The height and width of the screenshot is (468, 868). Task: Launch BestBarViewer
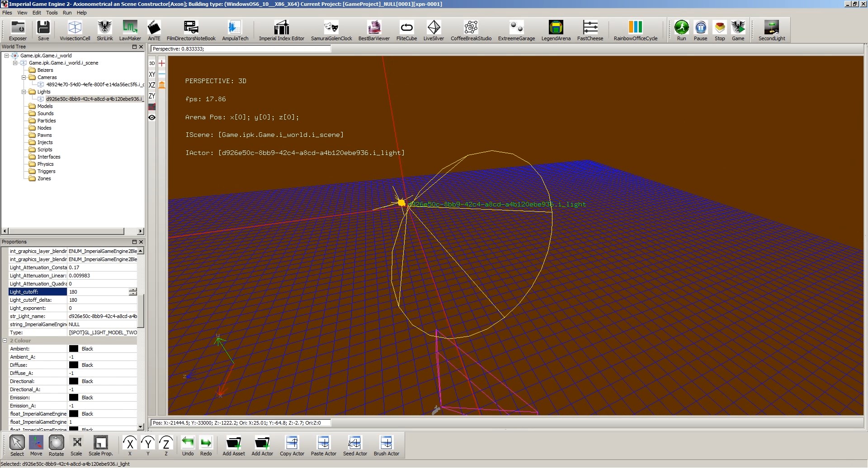tap(374, 31)
